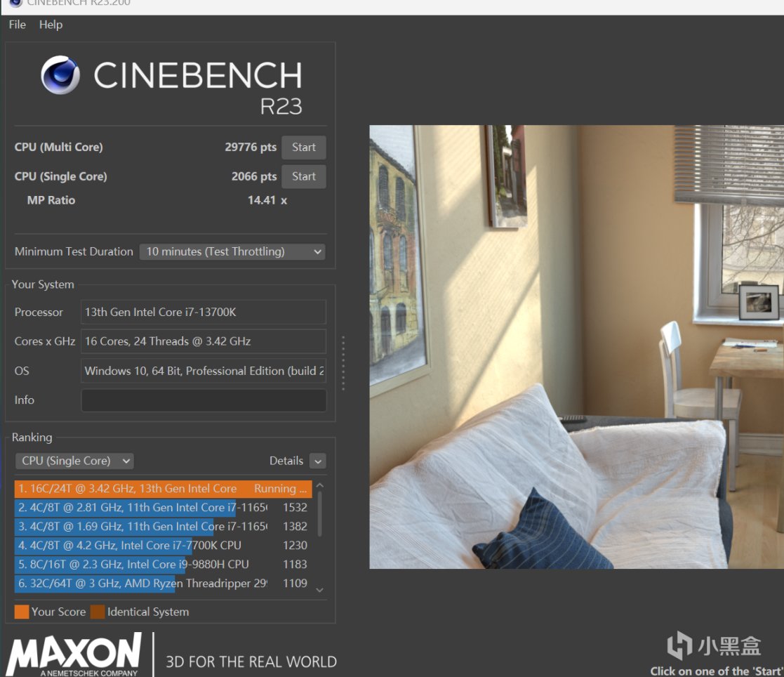Expand the ranking Details dropdown arrow
The image size is (784, 677).
(x=318, y=461)
